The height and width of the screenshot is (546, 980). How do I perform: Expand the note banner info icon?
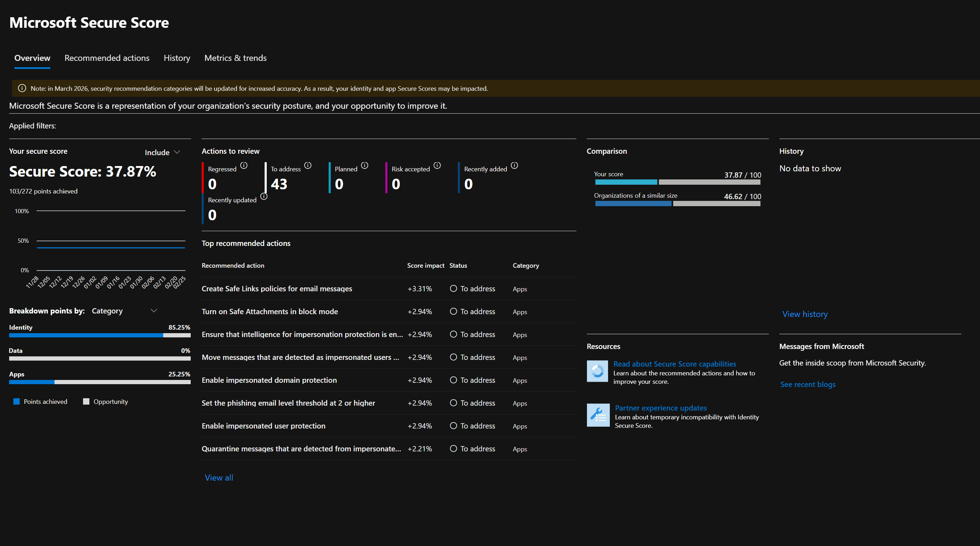click(22, 88)
